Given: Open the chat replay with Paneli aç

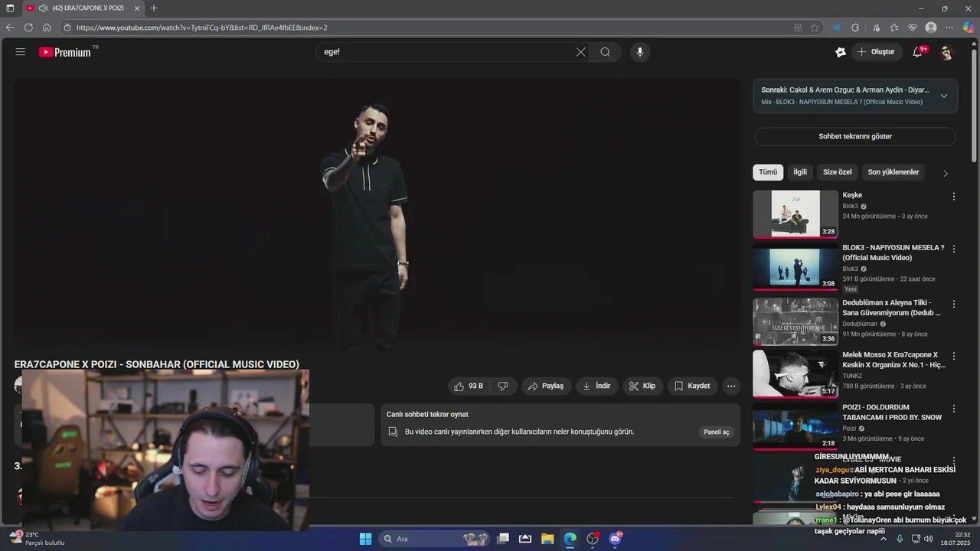Looking at the screenshot, I should [717, 432].
